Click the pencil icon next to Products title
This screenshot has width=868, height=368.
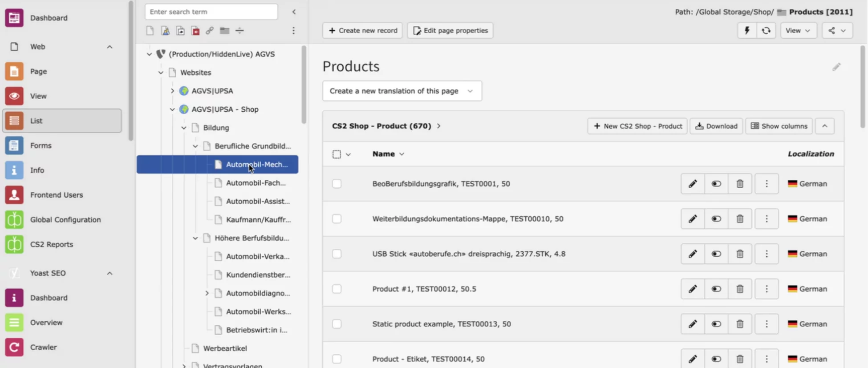pos(836,67)
